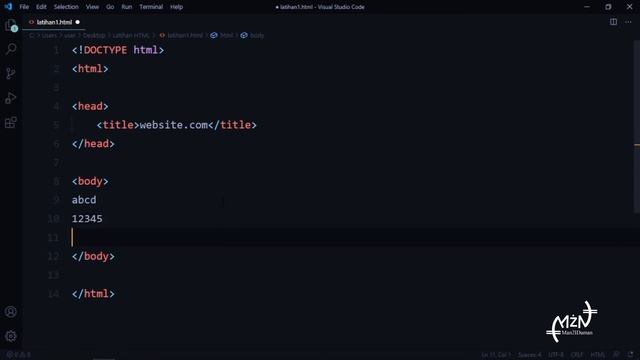
Task: Minimize the Visual Studio Code window
Action: pos(587,7)
